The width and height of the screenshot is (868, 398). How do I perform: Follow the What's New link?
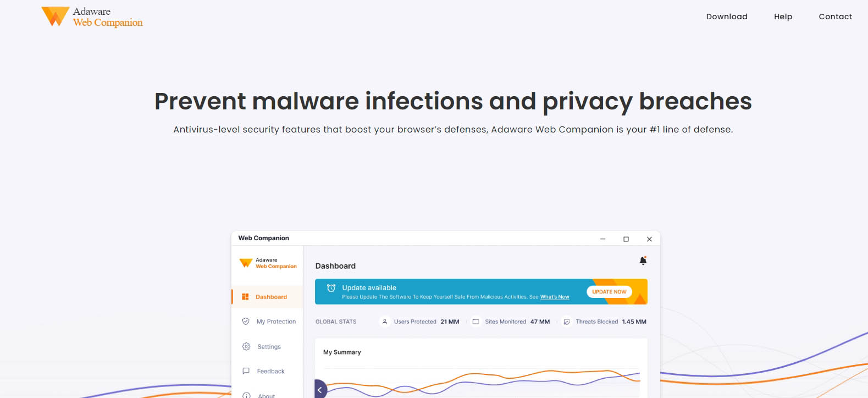tap(554, 297)
